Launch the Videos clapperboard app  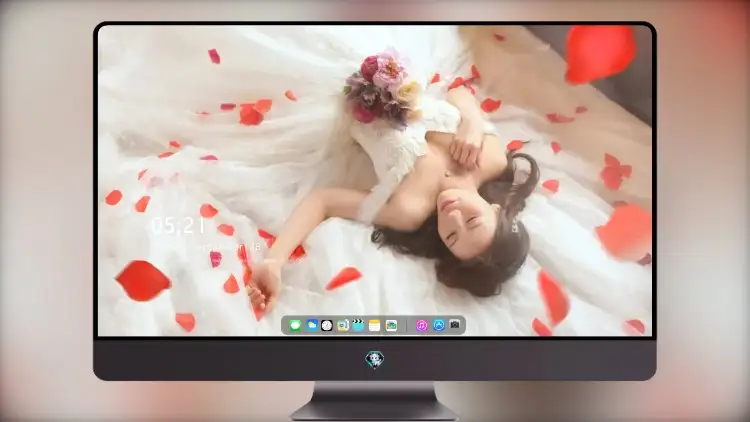pos(358,326)
